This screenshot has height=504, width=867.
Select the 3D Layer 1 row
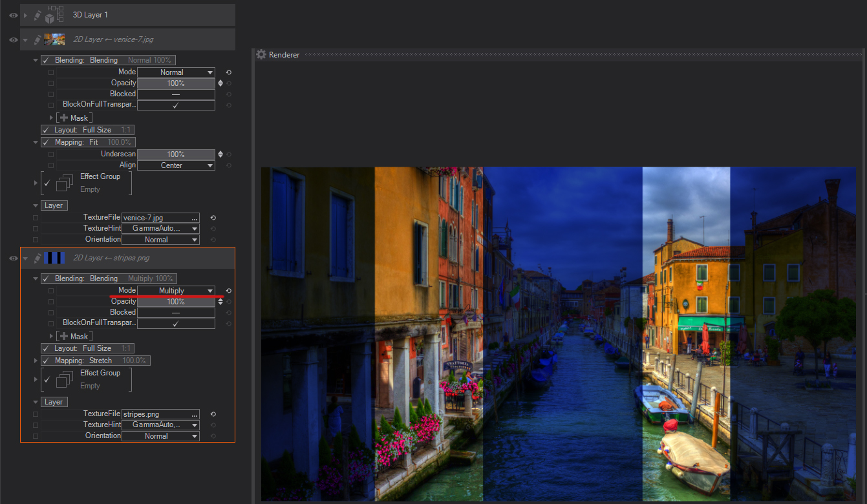pos(129,15)
